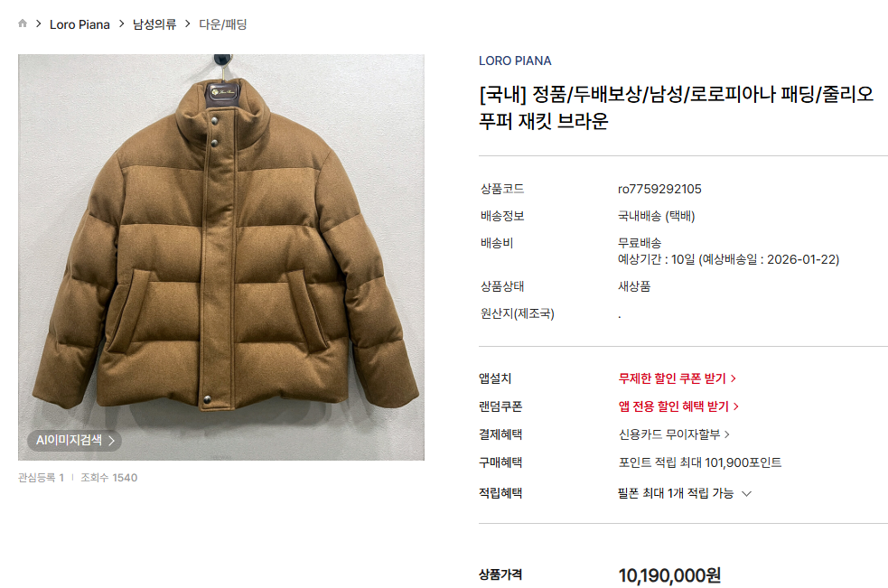Go to home via house icon

click(x=23, y=23)
